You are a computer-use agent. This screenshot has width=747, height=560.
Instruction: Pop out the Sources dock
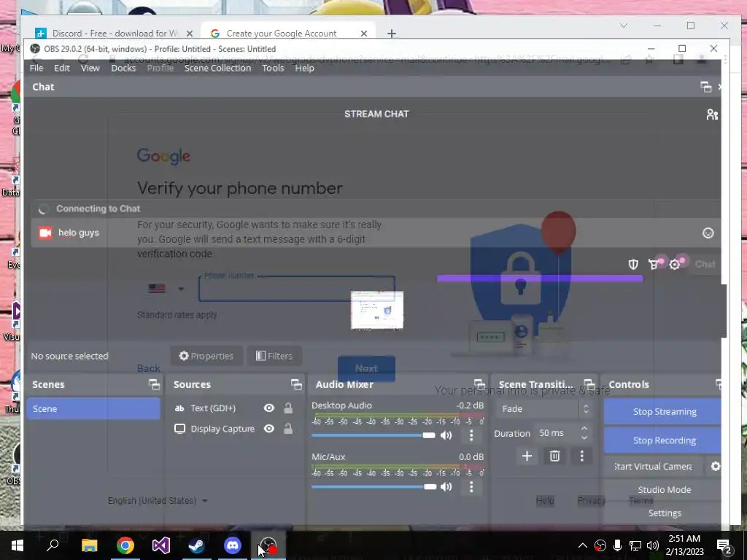pyautogui.click(x=296, y=384)
